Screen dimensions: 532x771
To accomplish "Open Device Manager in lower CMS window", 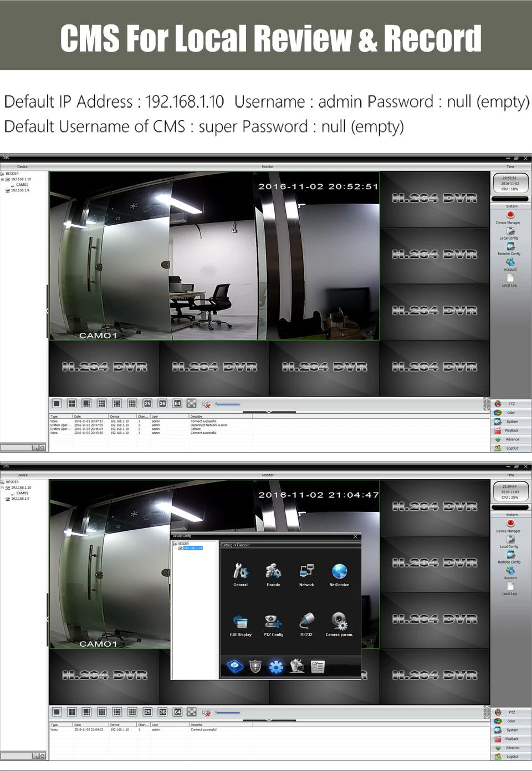I will tap(510, 525).
